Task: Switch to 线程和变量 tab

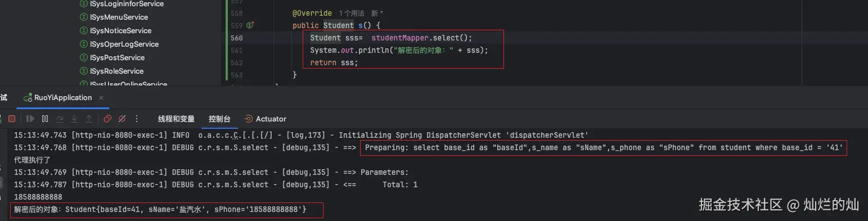Action: pyautogui.click(x=176, y=119)
